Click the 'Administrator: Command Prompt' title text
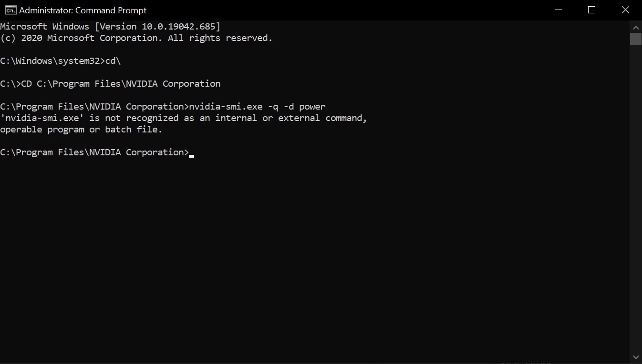Screen dimensions: 642x364 click(83, 10)
